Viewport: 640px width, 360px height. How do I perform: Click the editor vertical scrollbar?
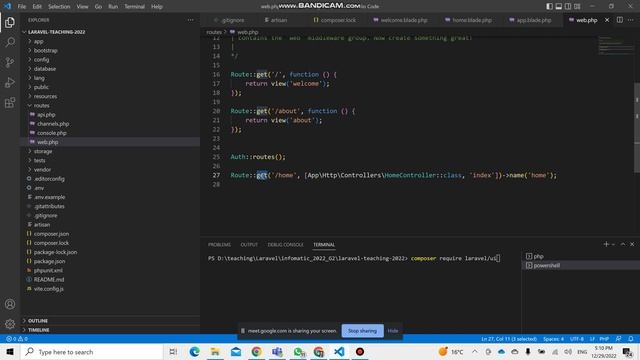point(637,127)
